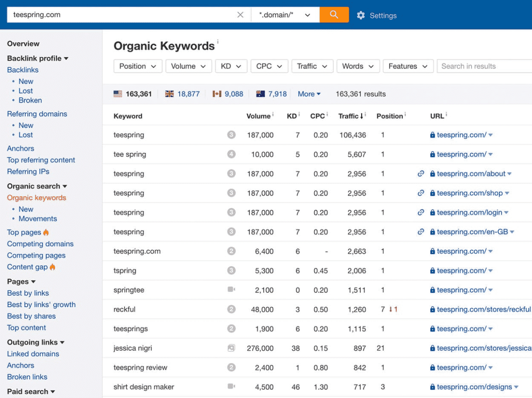Screen dimensions: 532x398
Task: Click image SERP feature icon beside jessica nigri
Action: [x=231, y=348]
